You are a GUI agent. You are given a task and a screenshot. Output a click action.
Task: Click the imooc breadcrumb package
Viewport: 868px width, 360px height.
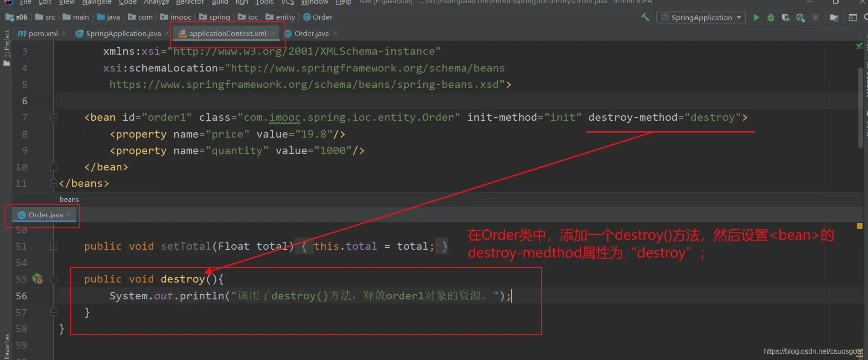[x=176, y=17]
